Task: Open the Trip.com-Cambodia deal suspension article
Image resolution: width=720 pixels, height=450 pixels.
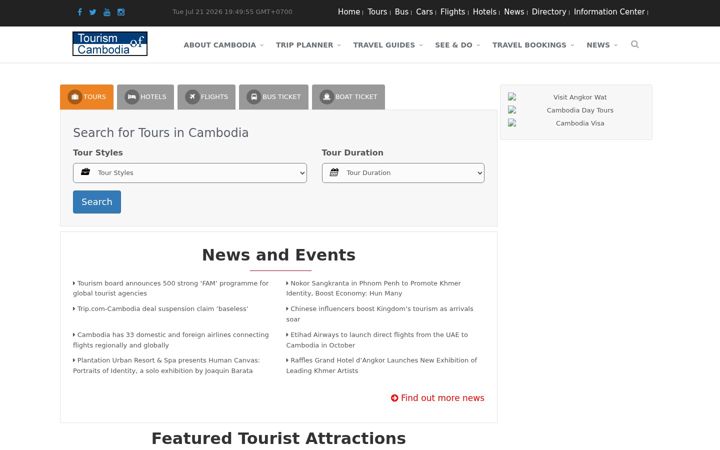Action: pyautogui.click(x=161, y=309)
